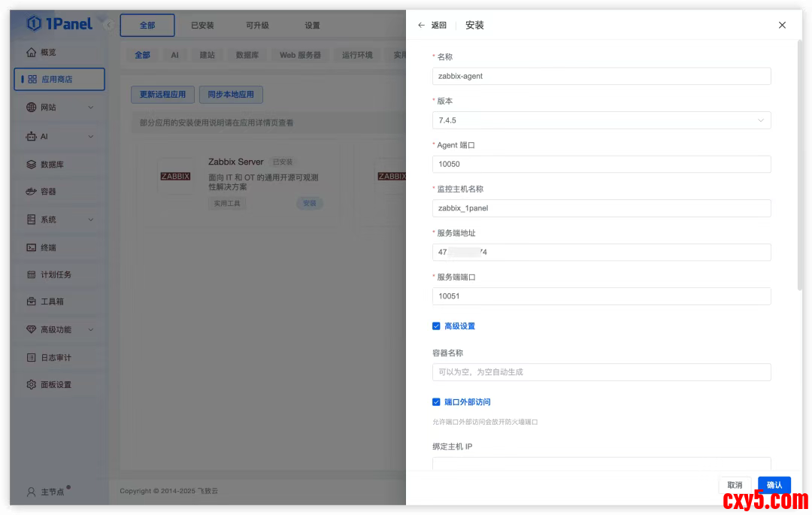Click the 概览 home icon in sidebar
Image resolution: width=812 pixels, height=515 pixels.
point(31,53)
